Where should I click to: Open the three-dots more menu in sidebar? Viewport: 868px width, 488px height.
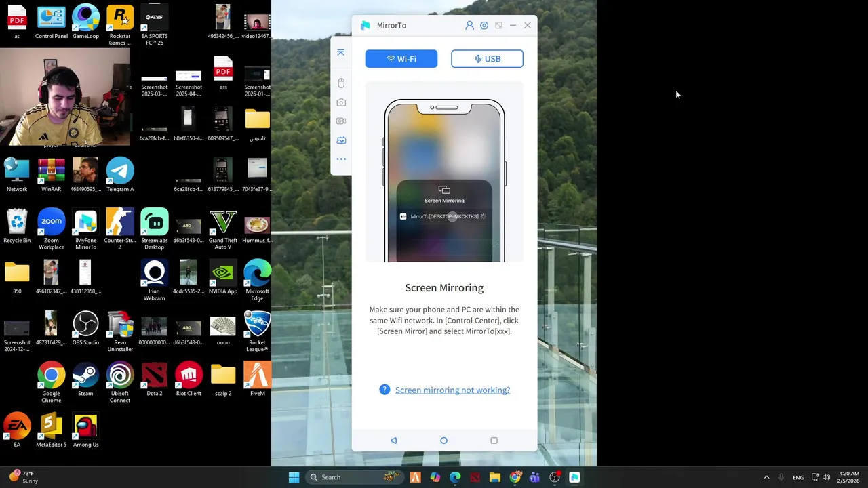tap(341, 159)
